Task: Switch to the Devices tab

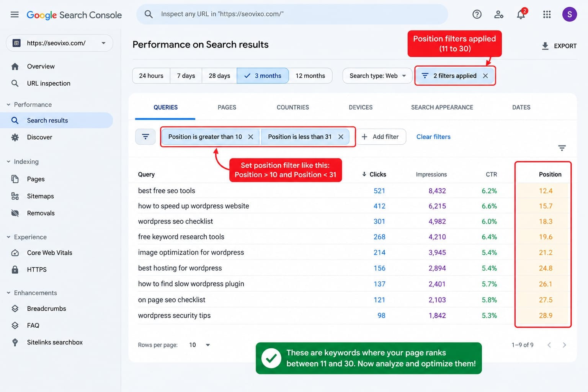Action: [361, 108]
